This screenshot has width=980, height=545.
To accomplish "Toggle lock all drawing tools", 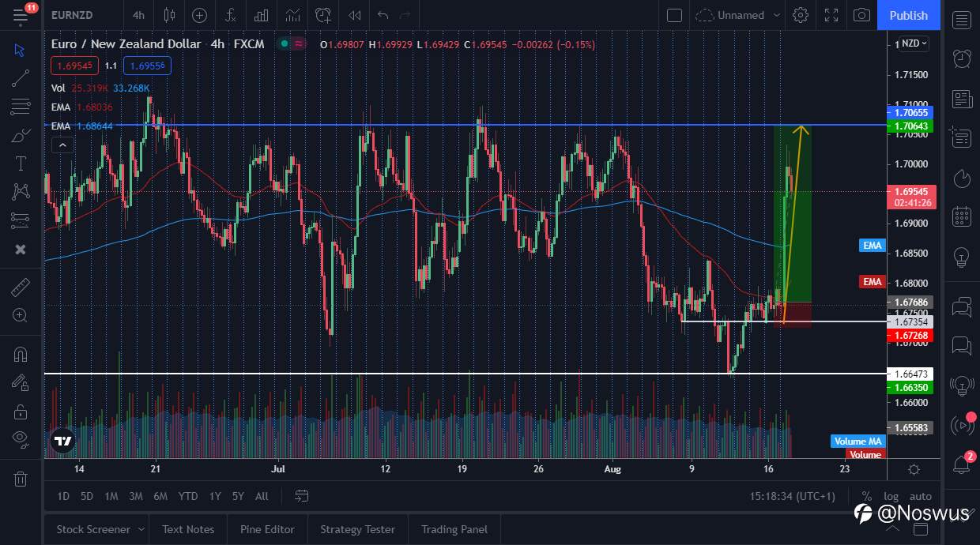I will pos(21,412).
